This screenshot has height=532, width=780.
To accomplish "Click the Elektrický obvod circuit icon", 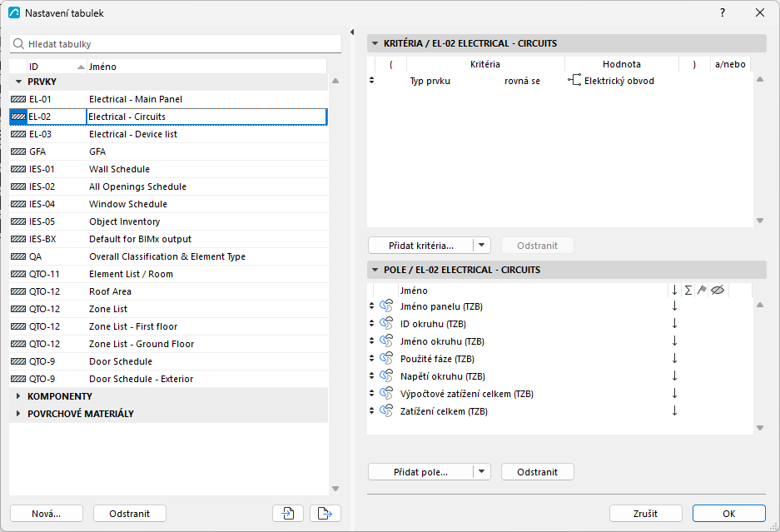I will click(574, 80).
